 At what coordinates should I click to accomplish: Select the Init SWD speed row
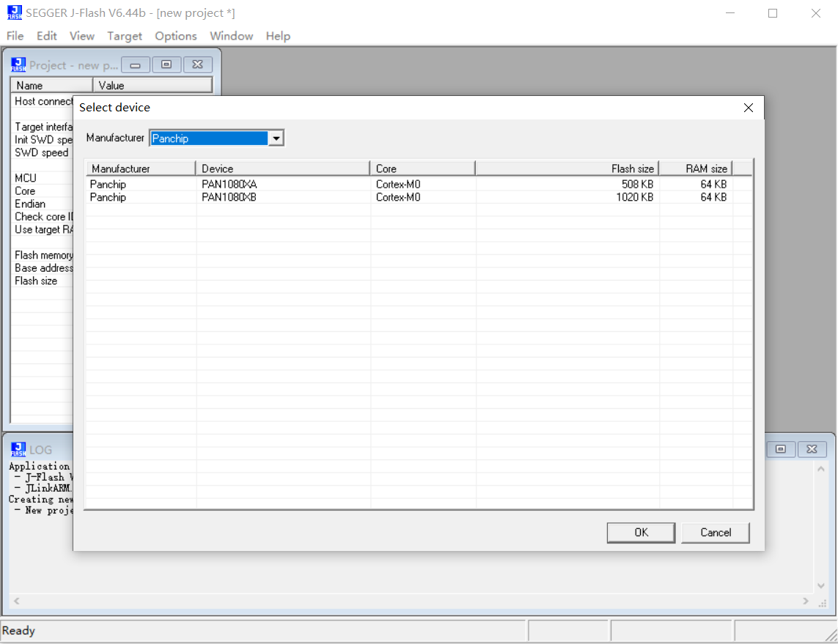click(x=43, y=140)
